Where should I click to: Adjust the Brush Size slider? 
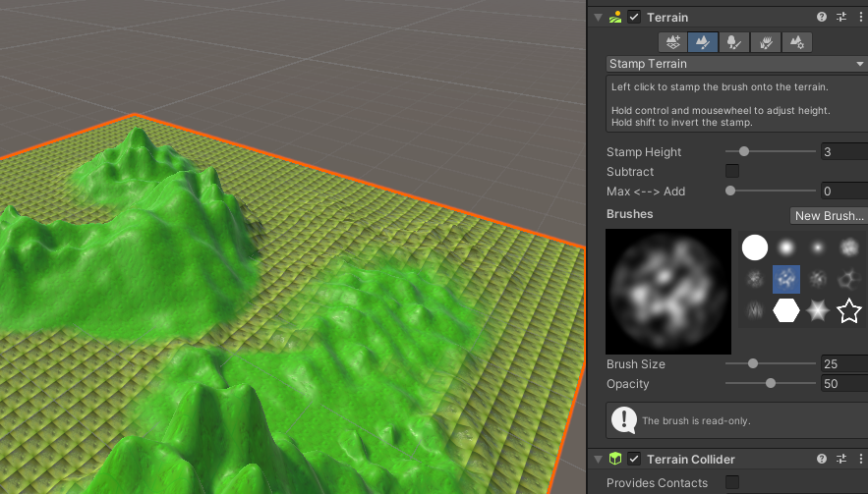coord(771,363)
